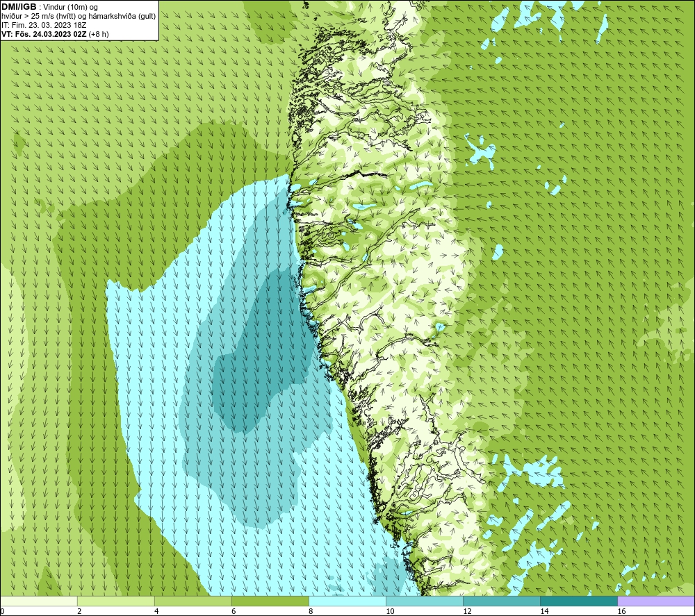The image size is (695, 616).
Task: Click the scale label '12'
Action: (x=467, y=611)
